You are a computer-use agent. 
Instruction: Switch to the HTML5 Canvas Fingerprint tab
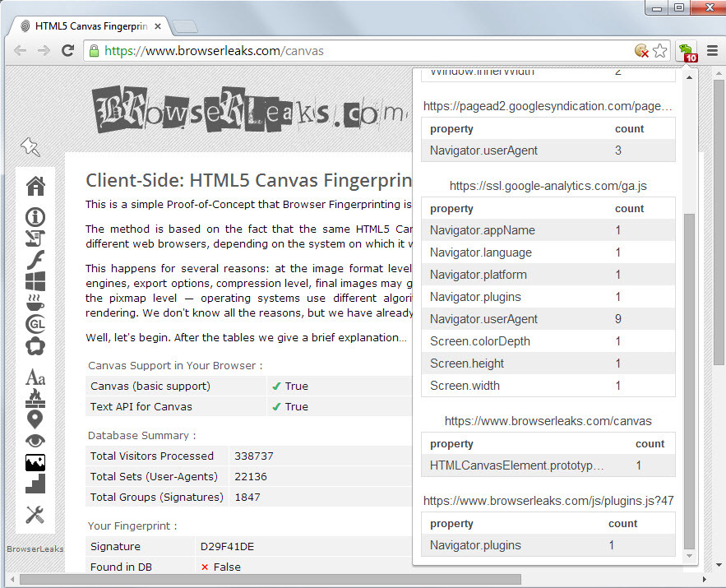(x=82, y=25)
